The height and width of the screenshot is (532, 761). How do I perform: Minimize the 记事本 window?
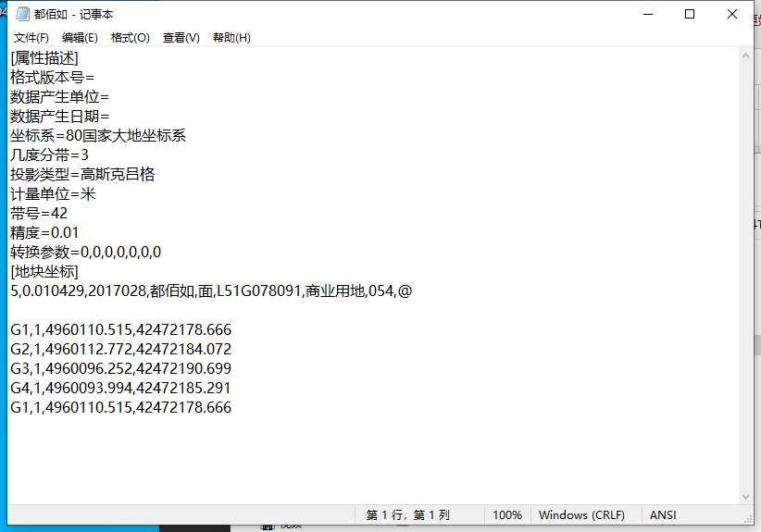(648, 14)
